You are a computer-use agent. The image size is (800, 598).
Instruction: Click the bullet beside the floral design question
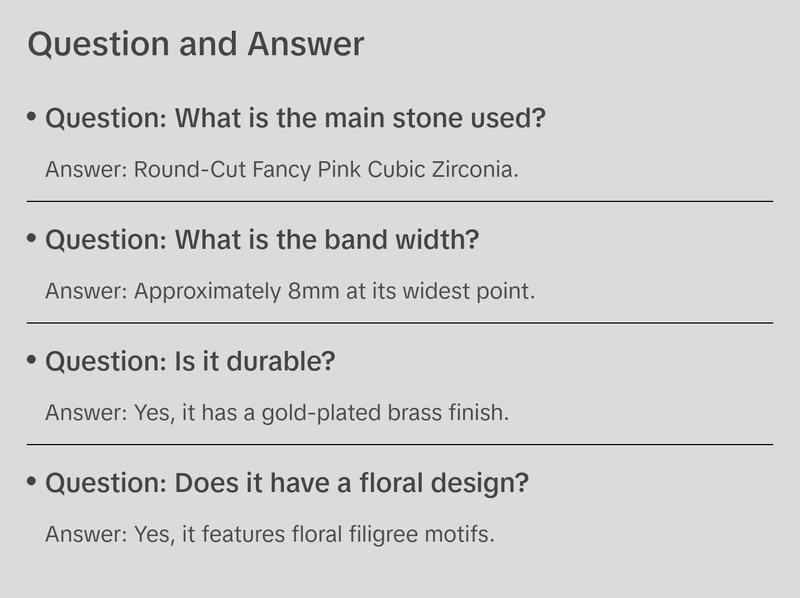(x=32, y=482)
